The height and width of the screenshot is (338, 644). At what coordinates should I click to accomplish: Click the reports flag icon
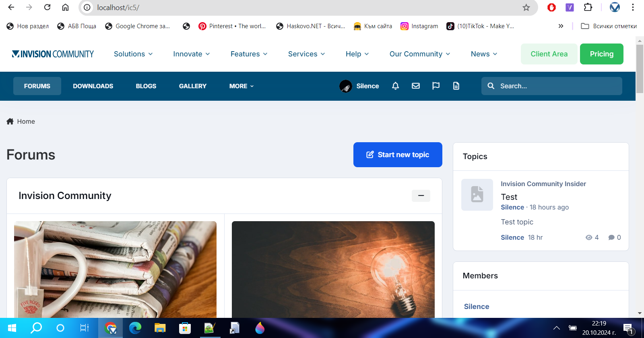click(x=436, y=86)
